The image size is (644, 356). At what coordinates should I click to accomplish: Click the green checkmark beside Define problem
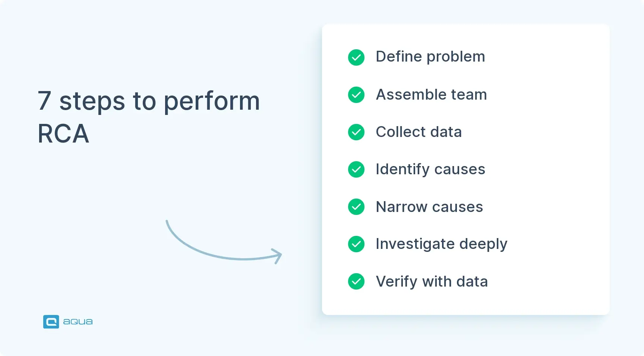click(x=356, y=57)
